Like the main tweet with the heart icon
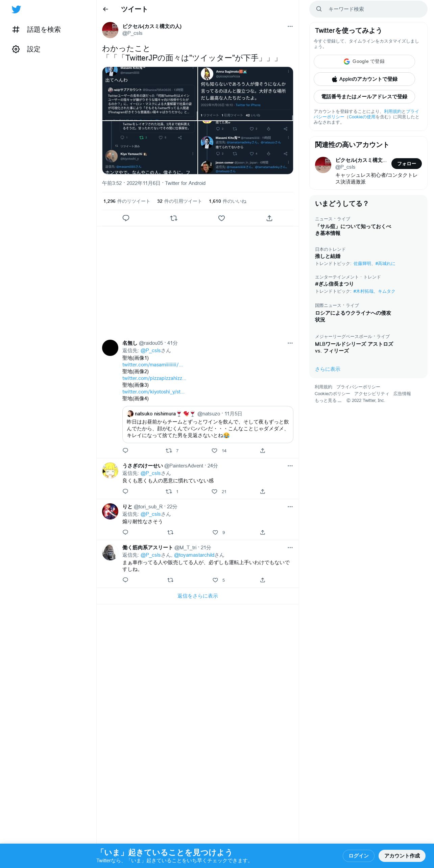The width and height of the screenshot is (434, 868). [x=221, y=218]
